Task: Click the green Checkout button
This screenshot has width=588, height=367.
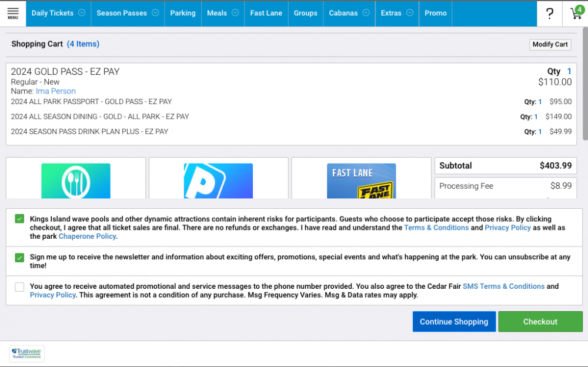Action: (x=540, y=322)
